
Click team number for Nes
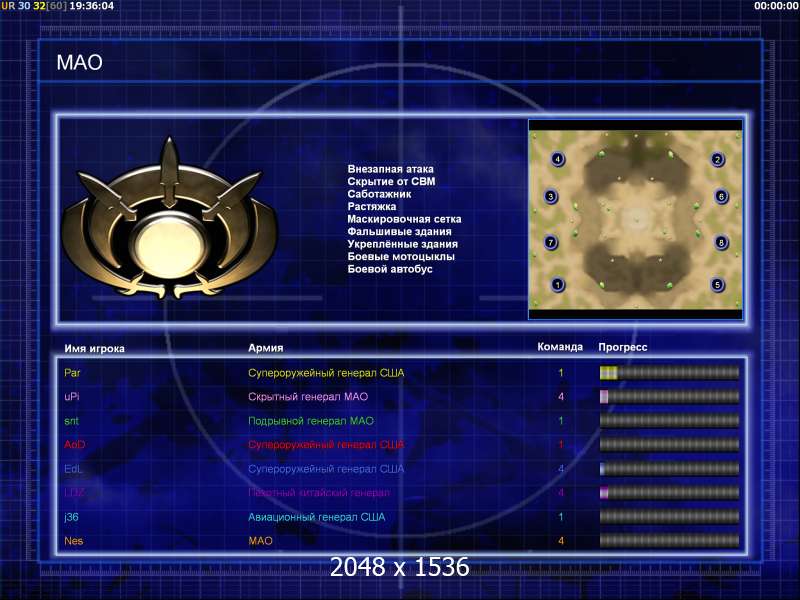pos(561,541)
